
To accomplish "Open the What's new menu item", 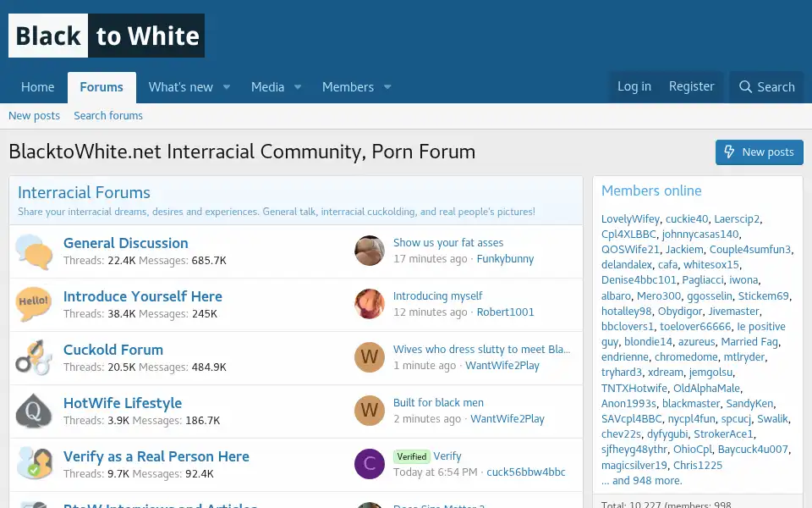I will pyautogui.click(x=181, y=87).
